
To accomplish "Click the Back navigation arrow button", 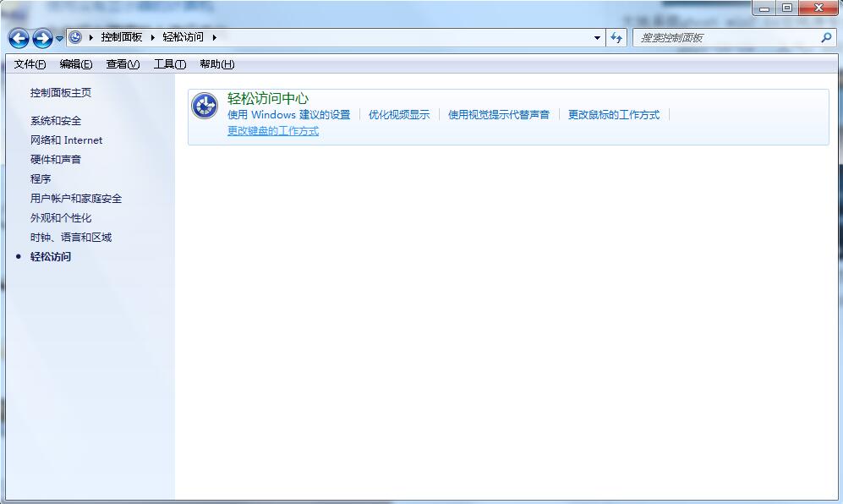I will coord(19,38).
